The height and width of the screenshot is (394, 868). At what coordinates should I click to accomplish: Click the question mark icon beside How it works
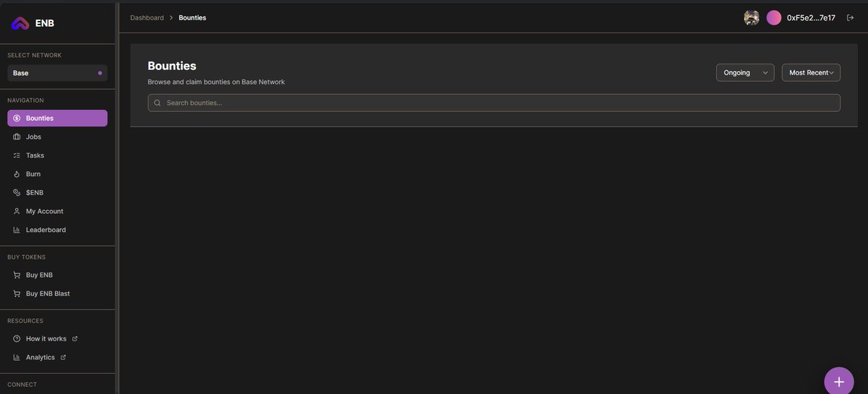pos(17,338)
